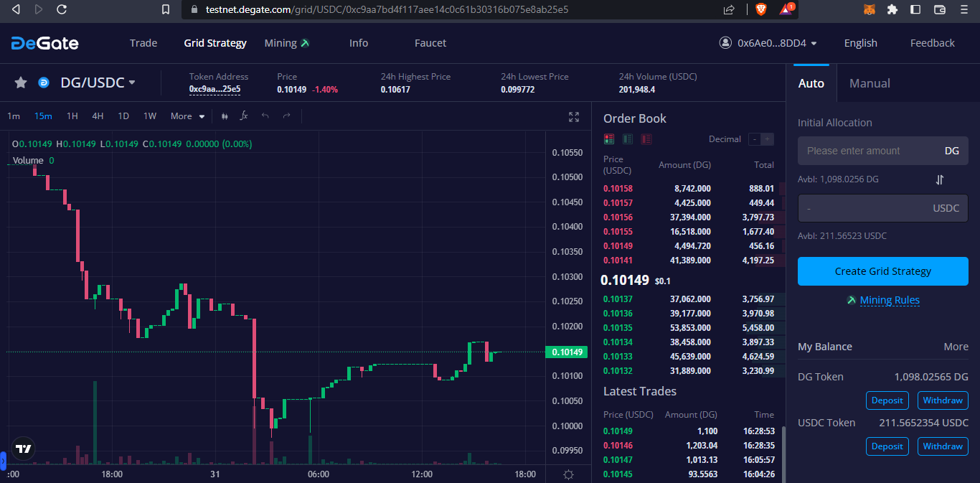This screenshot has width=980, height=483.
Task: Swap DG and USDC allocation fields
Action: (939, 179)
